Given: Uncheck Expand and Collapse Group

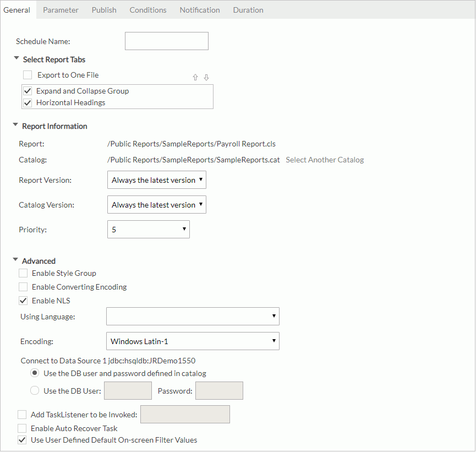Looking at the screenshot, I should pyautogui.click(x=28, y=90).
